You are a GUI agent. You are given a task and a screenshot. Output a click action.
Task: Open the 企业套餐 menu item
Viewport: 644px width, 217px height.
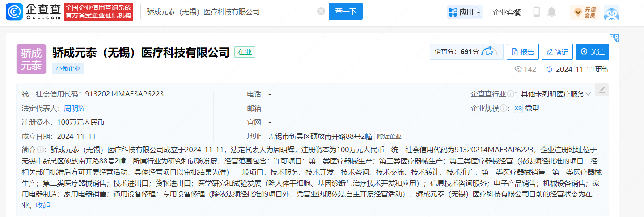click(x=507, y=12)
